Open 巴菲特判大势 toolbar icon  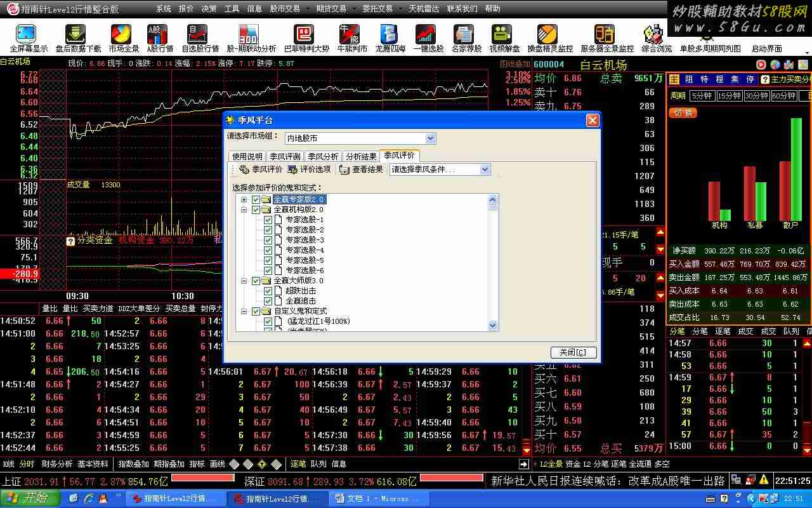click(304, 36)
